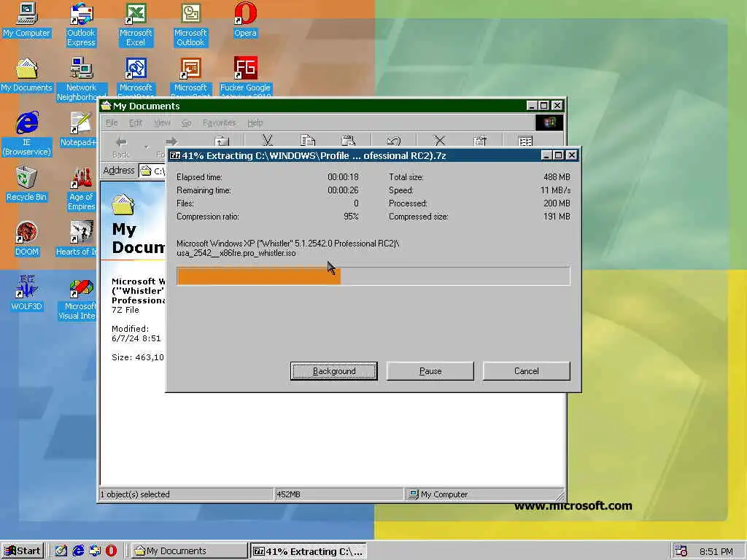Select the red FG desktop shortcut
747x560 pixels.
[245, 76]
